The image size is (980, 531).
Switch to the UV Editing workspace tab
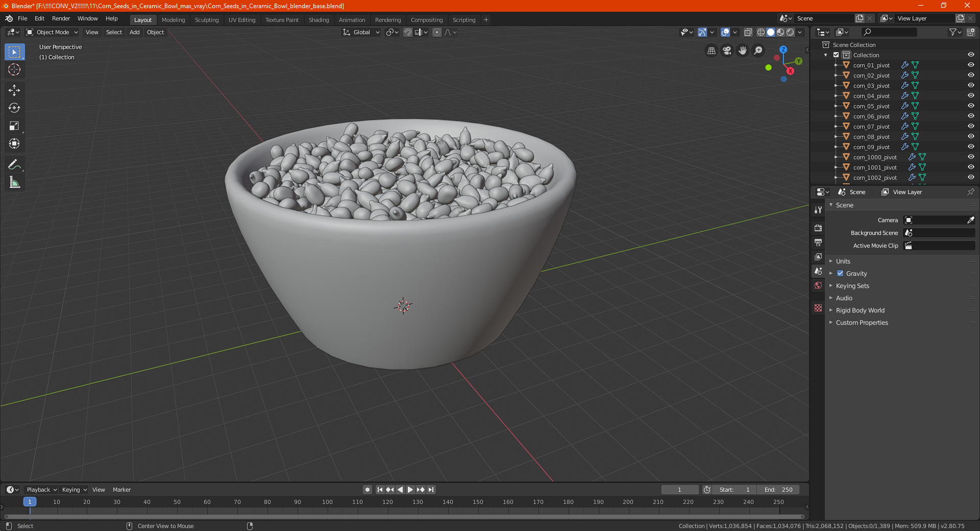pyautogui.click(x=242, y=20)
